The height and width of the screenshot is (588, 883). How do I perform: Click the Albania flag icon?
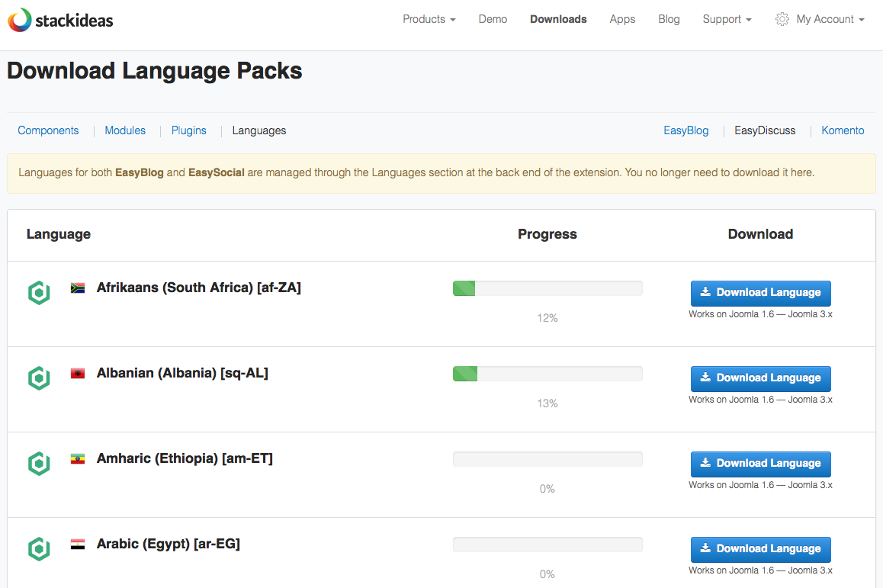[x=78, y=374]
